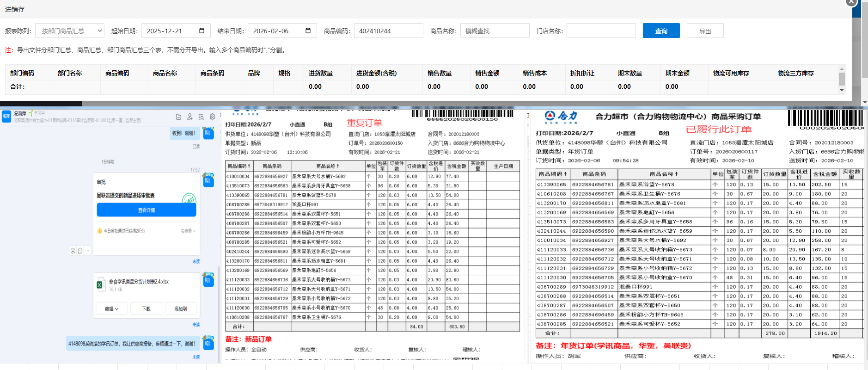
Task: Expand the 编辑 dropdown on file card
Action: point(111,309)
